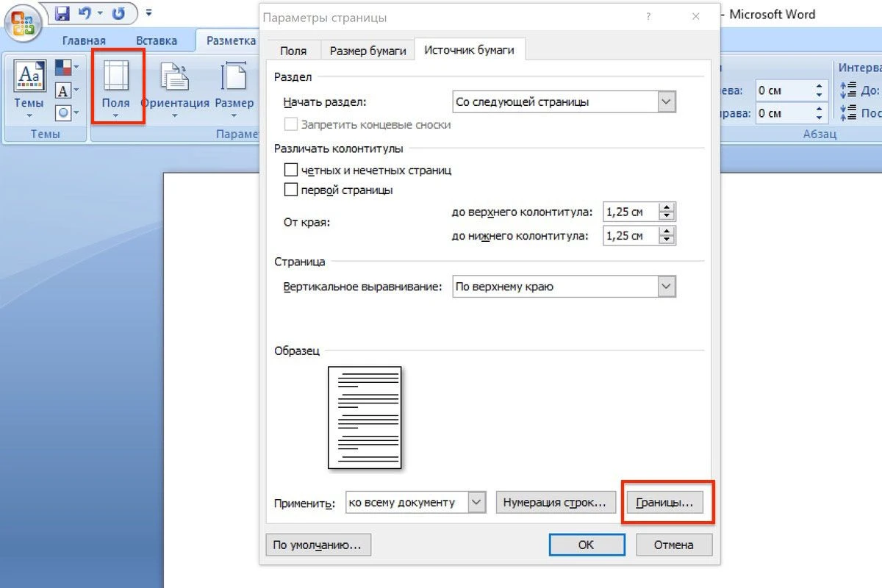882x588 pixels.
Task: Open the Размер paper size ribbon button
Action: click(234, 90)
